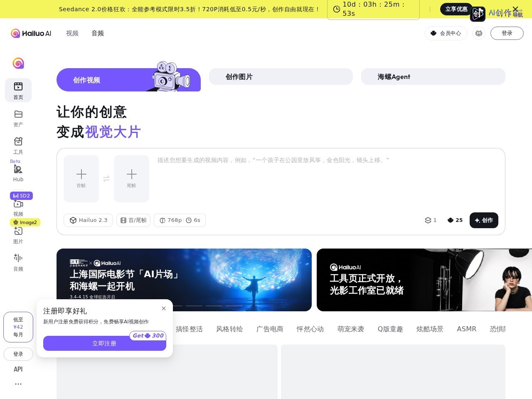Select 搞怪整活 category tab
This screenshot has width=532, height=399.
tap(189, 329)
